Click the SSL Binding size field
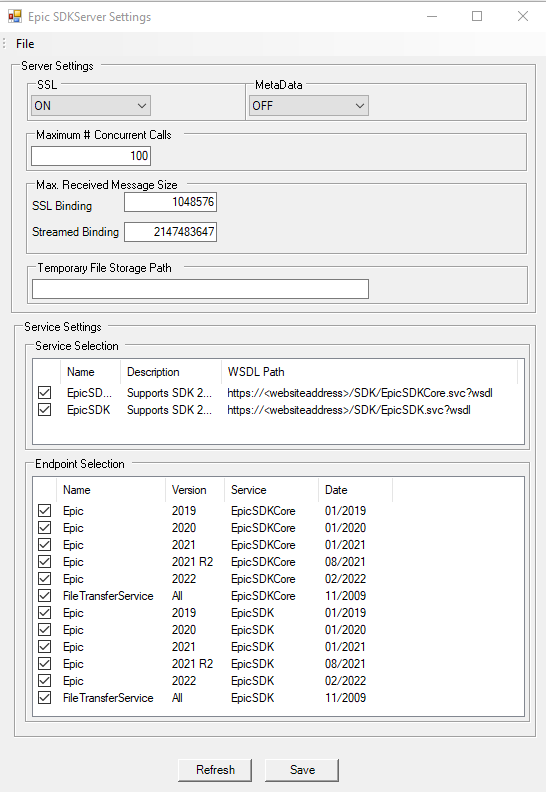 171,202
